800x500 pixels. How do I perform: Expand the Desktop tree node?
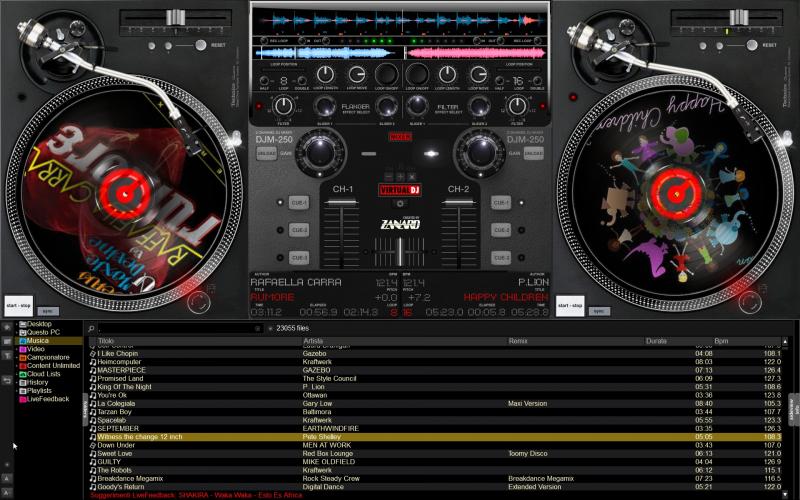coord(16,324)
